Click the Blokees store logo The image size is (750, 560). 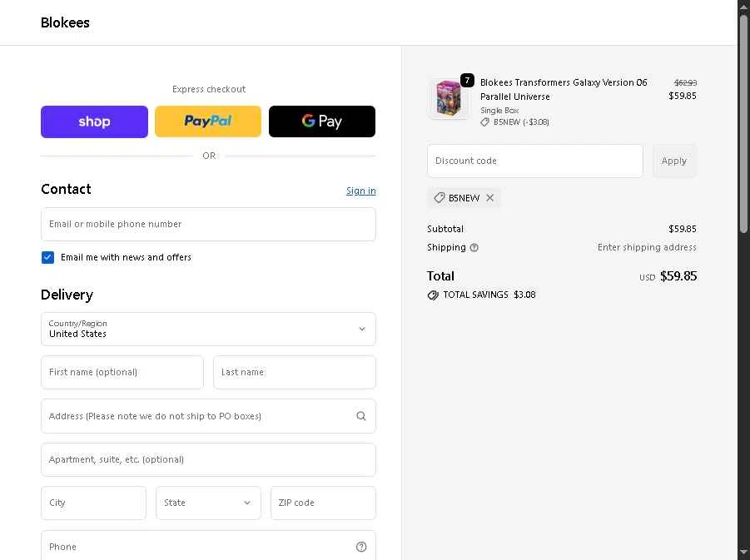(65, 22)
